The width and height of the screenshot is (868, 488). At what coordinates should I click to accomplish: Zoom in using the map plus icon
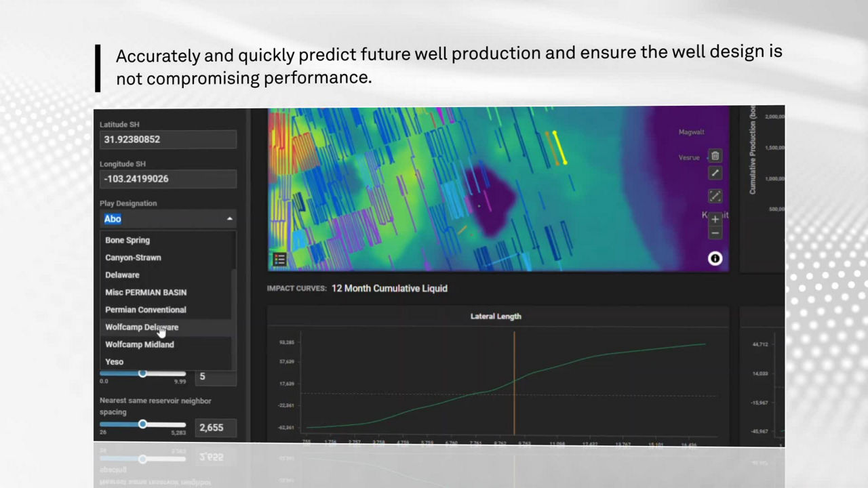(x=715, y=219)
